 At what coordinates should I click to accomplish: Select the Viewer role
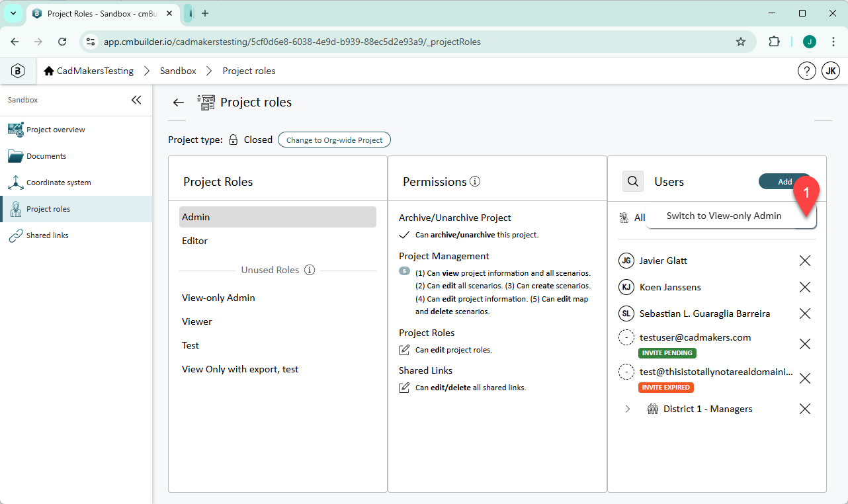tap(278, 321)
